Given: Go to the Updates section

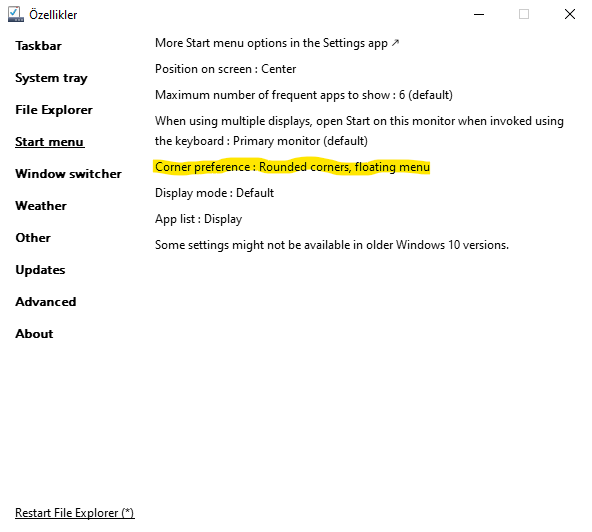Looking at the screenshot, I should (40, 270).
